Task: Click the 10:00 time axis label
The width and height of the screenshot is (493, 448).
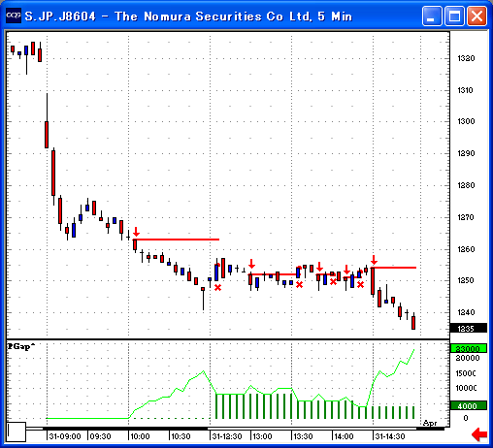Action: (141, 436)
